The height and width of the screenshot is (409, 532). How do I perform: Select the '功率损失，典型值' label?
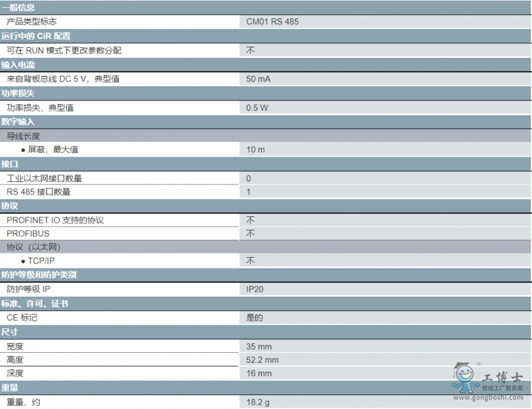point(40,108)
